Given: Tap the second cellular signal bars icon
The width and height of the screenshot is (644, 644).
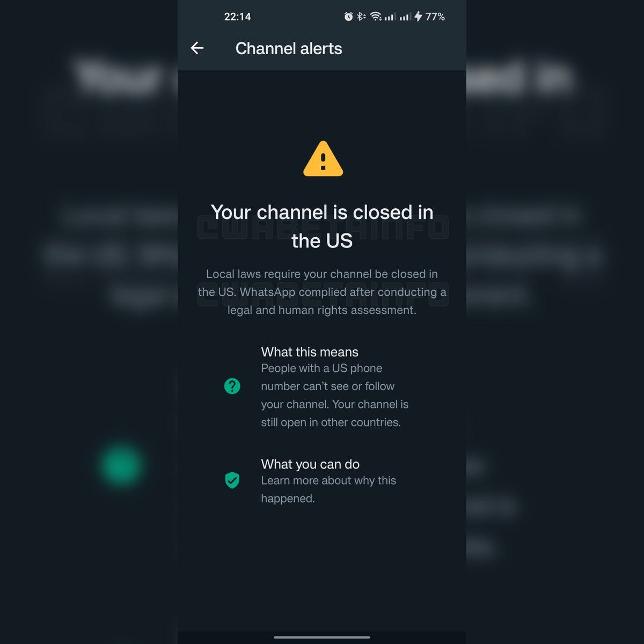Looking at the screenshot, I should pos(405,17).
